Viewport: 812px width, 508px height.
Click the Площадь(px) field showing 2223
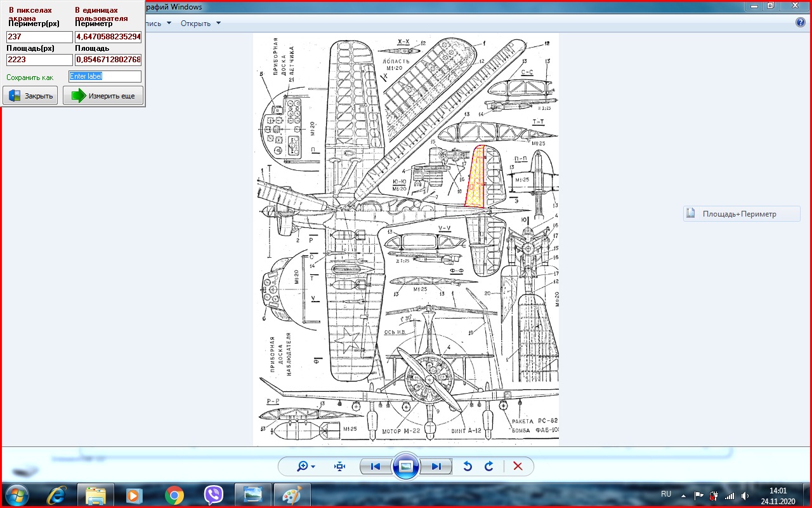click(39, 60)
